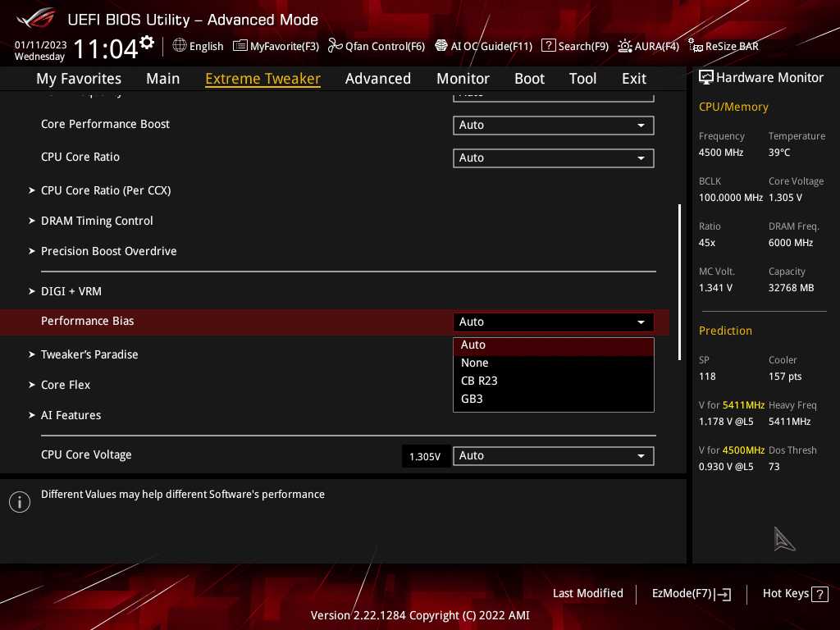
Task: Click the settings list scrollbar
Action: coord(679,282)
